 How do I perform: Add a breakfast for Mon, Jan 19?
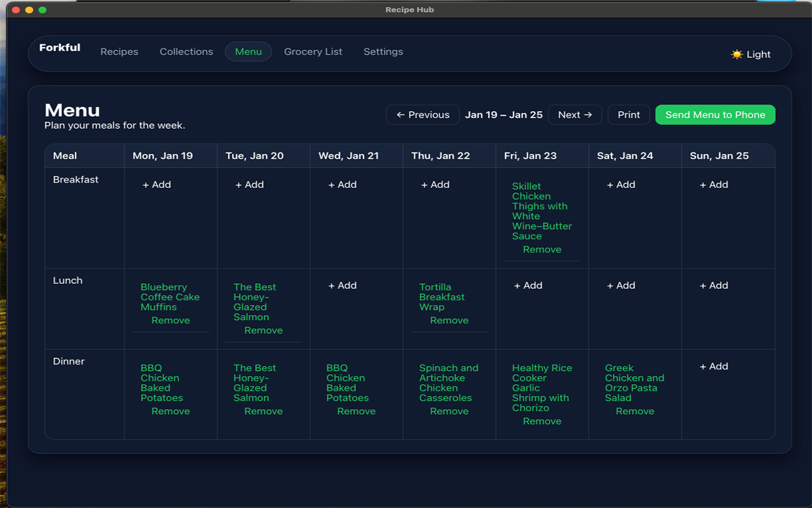pyautogui.click(x=157, y=185)
